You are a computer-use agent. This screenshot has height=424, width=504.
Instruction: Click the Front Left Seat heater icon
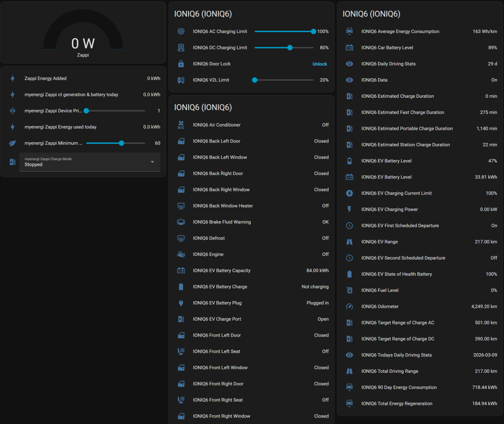click(x=181, y=351)
